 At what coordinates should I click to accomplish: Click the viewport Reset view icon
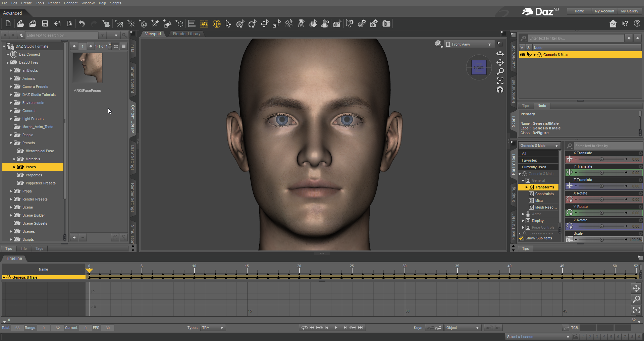pos(500,90)
